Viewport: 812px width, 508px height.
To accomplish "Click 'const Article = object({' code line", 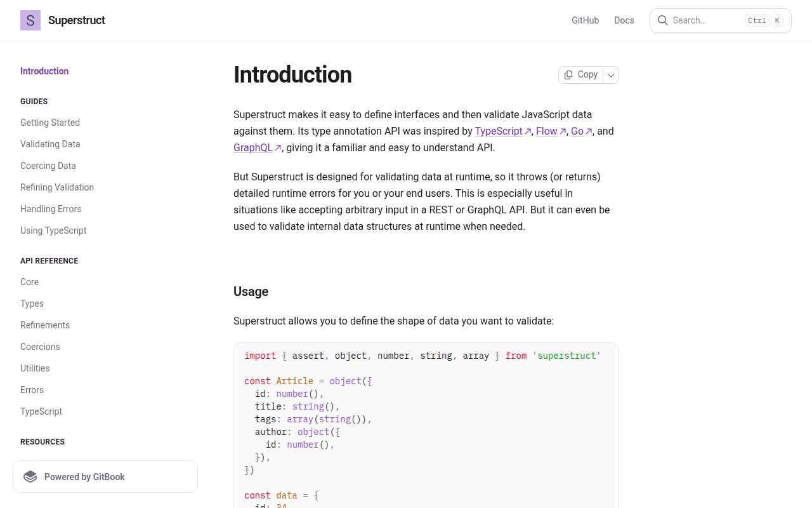I will click(308, 381).
